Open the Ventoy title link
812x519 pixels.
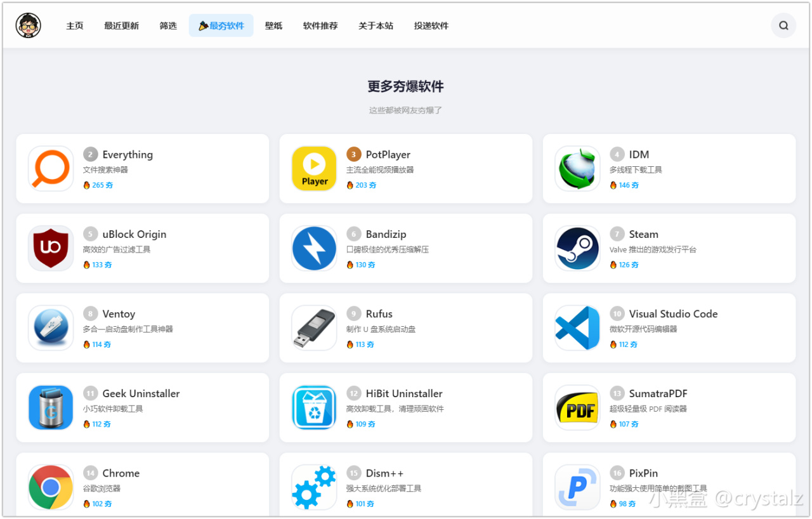coord(119,313)
